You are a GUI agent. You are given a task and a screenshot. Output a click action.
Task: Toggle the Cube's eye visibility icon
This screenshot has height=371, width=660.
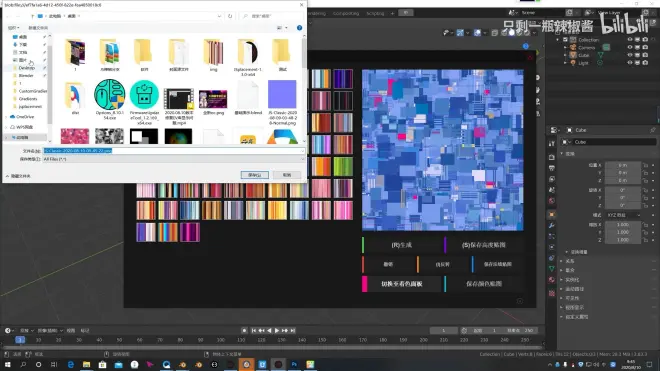pyautogui.click(x=630, y=55)
